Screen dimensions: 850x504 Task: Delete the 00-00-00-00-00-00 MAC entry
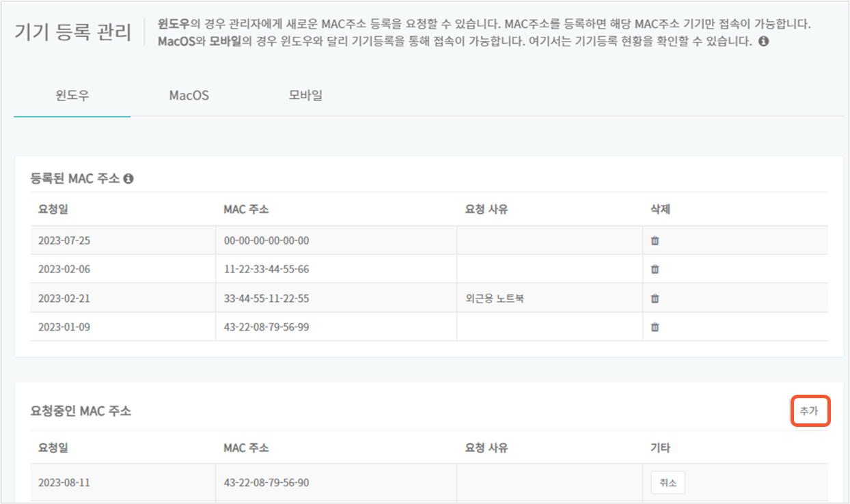coord(655,240)
